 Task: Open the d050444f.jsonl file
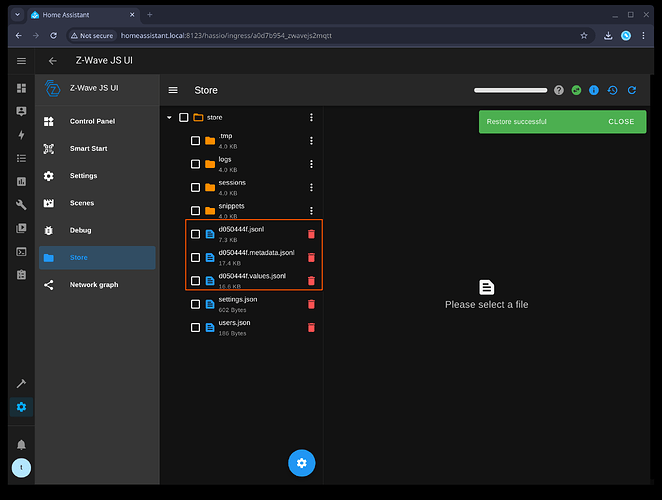point(241,229)
